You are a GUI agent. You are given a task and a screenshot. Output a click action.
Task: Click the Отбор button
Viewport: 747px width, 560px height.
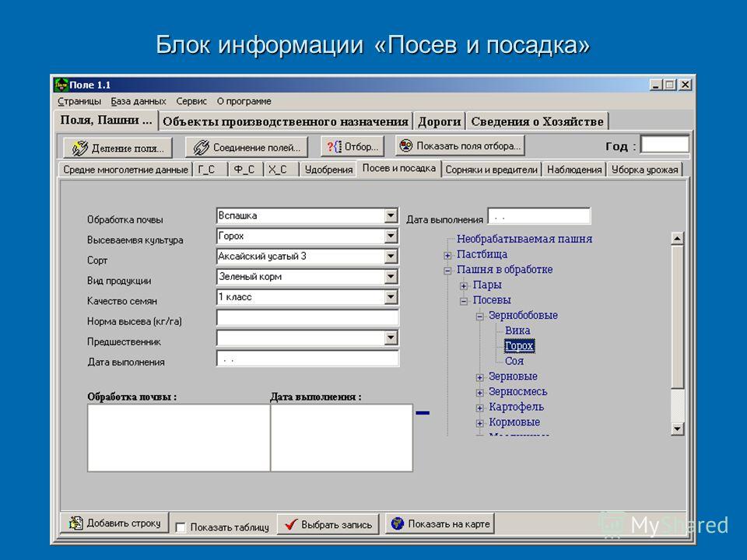352,147
